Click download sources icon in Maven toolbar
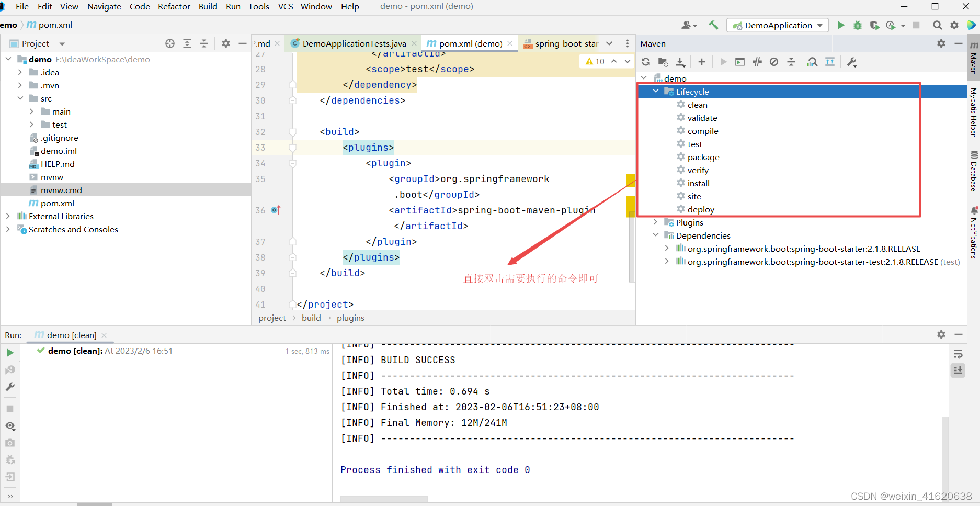 click(x=680, y=62)
